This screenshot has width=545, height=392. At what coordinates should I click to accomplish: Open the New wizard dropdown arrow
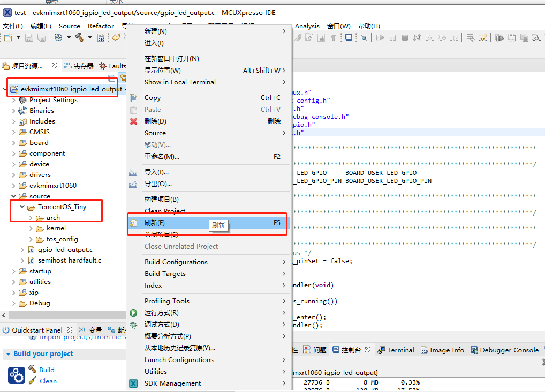[18, 37]
